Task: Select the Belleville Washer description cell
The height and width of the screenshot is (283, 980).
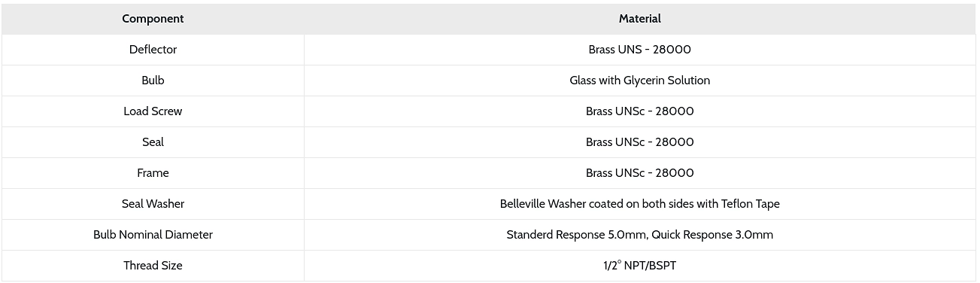Action: click(640, 204)
